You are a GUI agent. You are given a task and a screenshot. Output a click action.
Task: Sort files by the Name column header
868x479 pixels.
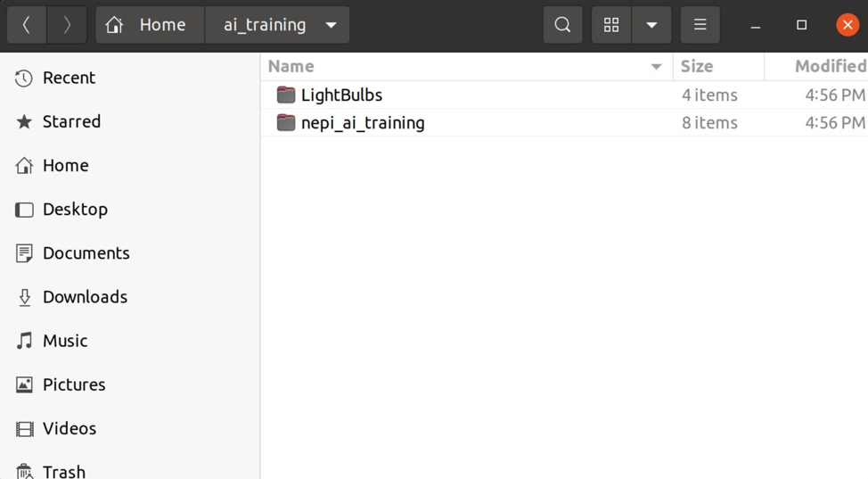291,66
